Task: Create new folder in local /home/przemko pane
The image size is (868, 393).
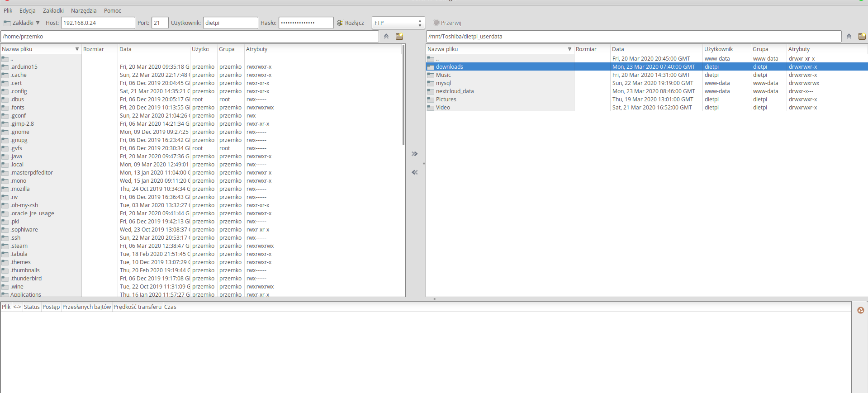Action: (399, 36)
